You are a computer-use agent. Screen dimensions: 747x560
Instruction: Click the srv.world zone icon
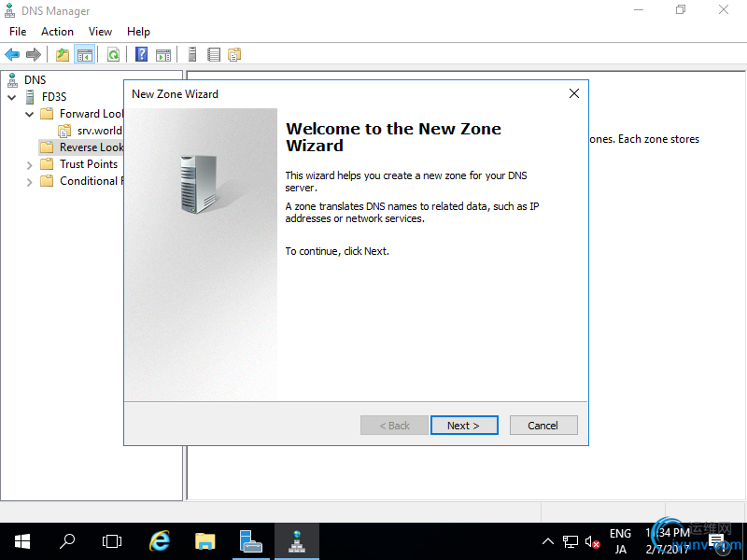click(64, 131)
